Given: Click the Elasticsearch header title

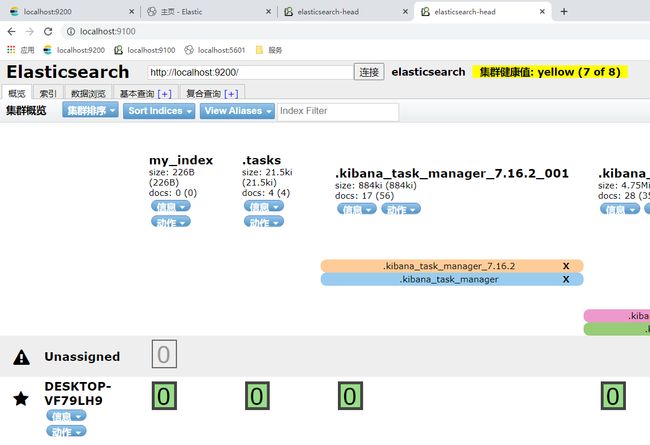Looking at the screenshot, I should [68, 72].
